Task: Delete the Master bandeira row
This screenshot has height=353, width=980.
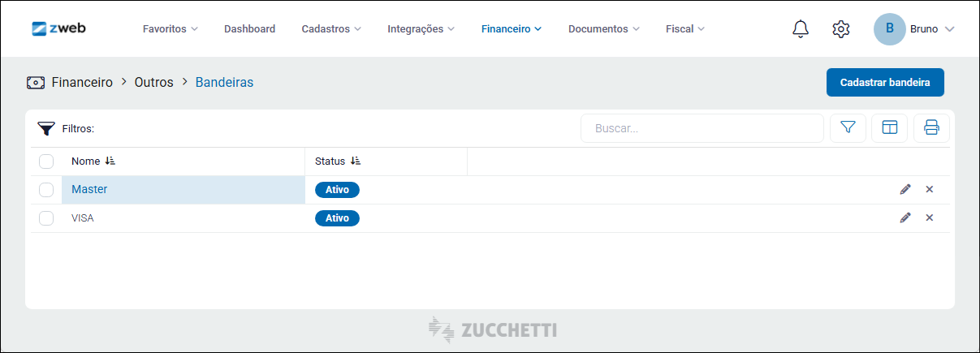Action: (x=930, y=189)
